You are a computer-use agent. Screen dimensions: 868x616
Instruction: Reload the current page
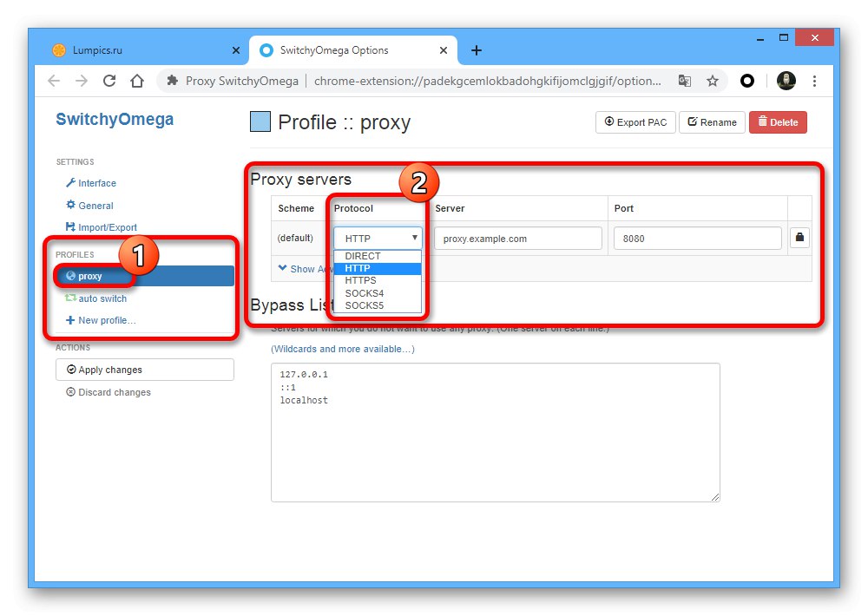[x=109, y=81]
